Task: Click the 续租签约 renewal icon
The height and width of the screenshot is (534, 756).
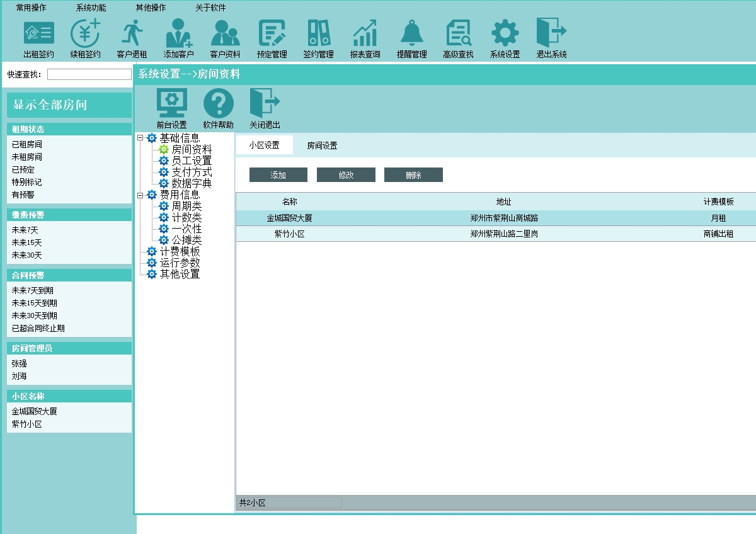Action: point(86,33)
